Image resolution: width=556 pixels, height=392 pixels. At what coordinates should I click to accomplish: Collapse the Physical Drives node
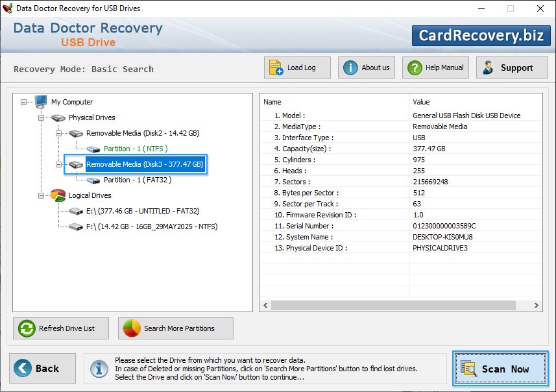41,117
